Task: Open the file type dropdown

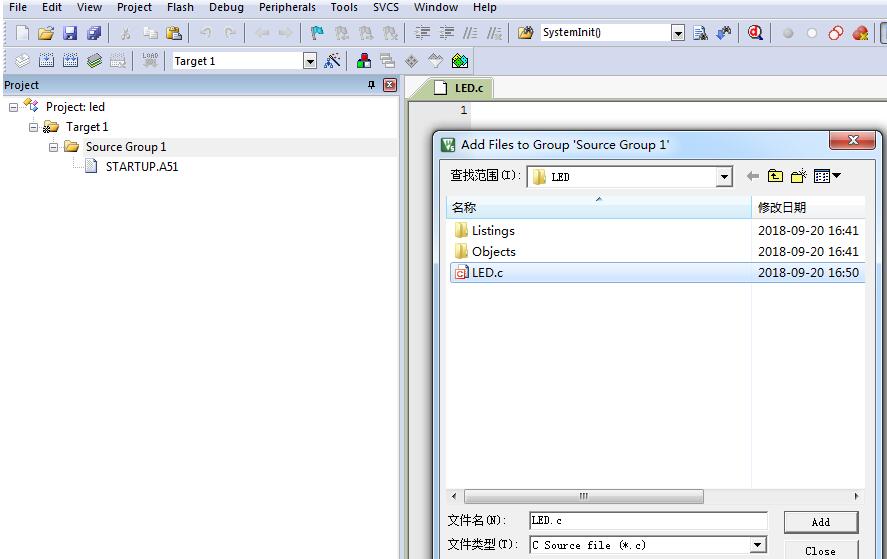Action: pos(757,545)
